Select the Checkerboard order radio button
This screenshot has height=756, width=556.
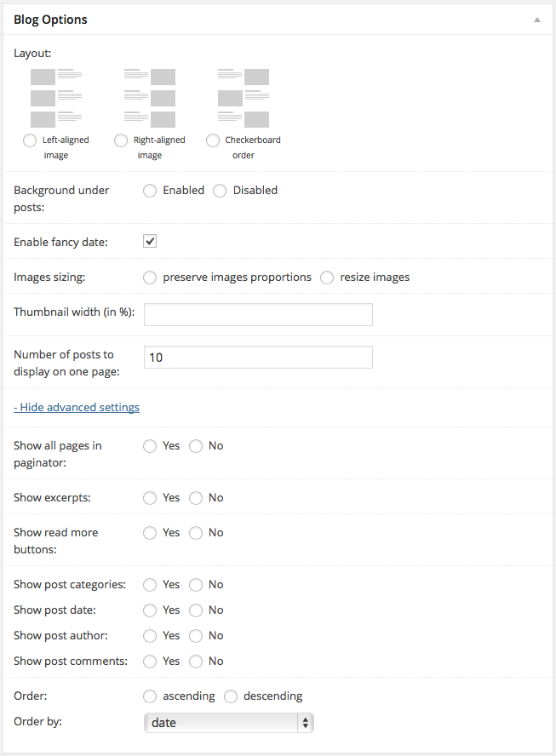[213, 140]
